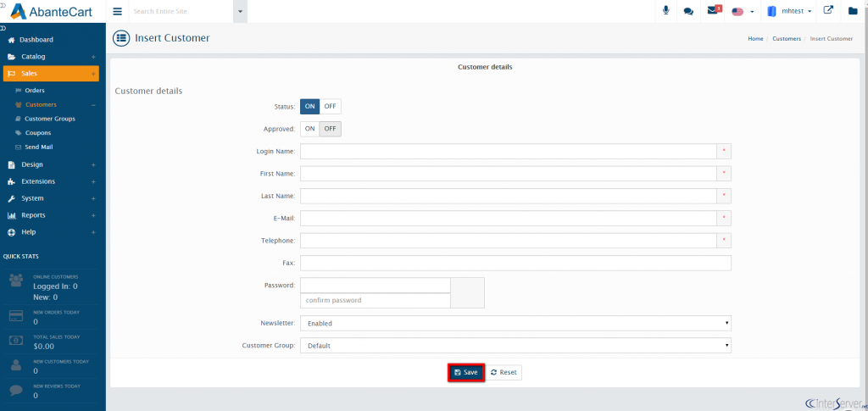Open the mhtest user menu
Screen dimensions: 868x411
click(x=790, y=11)
